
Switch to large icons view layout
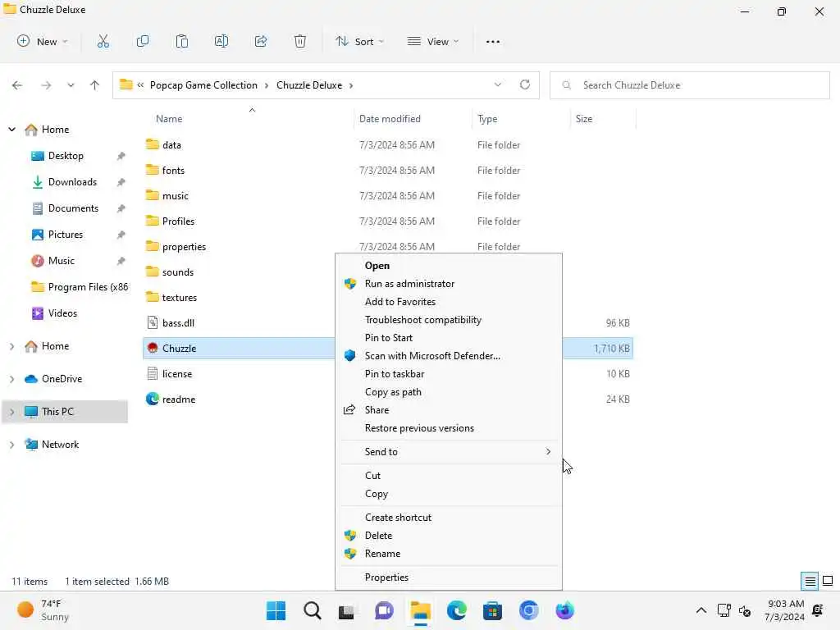828,581
